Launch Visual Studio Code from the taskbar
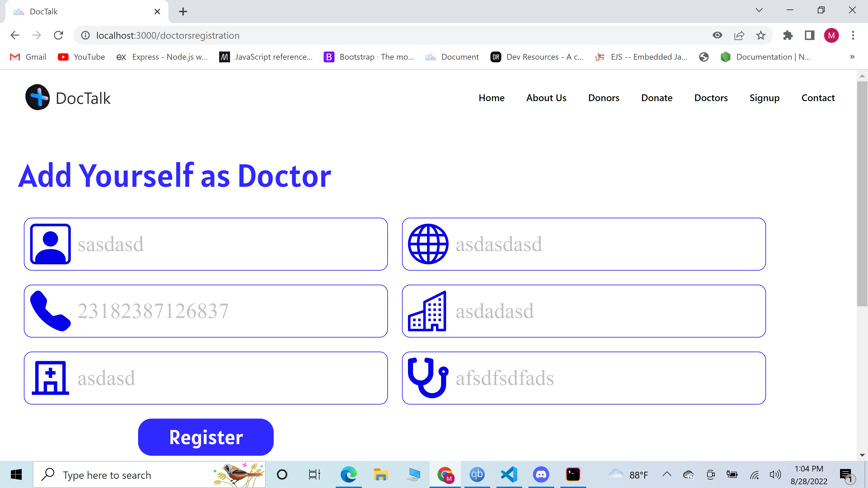 [509, 474]
